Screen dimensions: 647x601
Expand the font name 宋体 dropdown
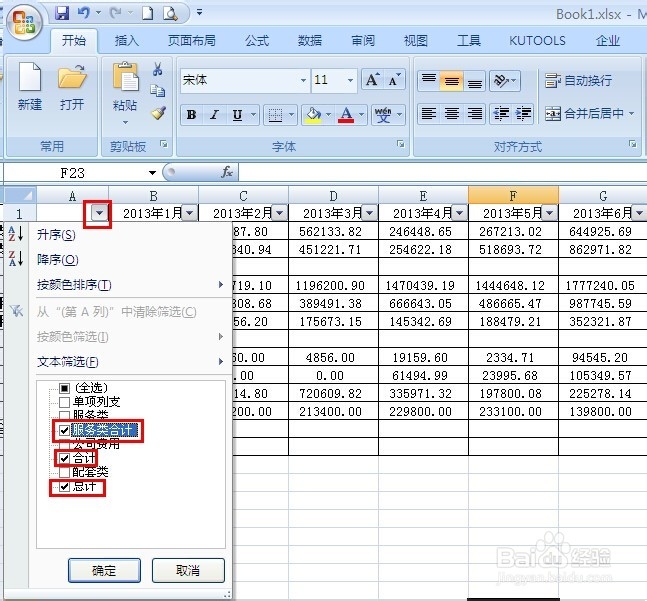304,80
